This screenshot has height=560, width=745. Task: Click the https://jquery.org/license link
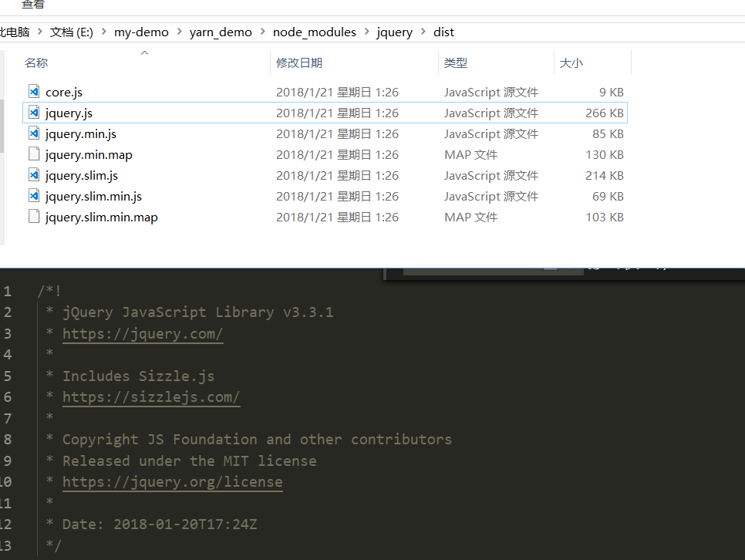click(172, 482)
